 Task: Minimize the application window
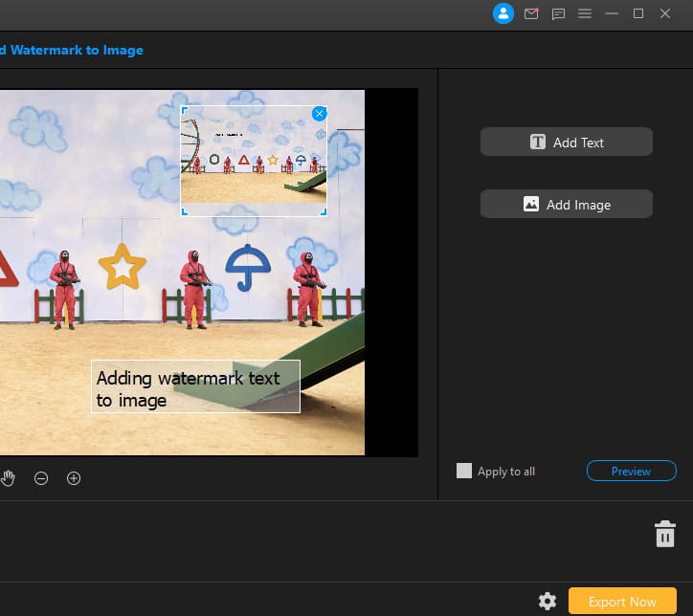[612, 13]
